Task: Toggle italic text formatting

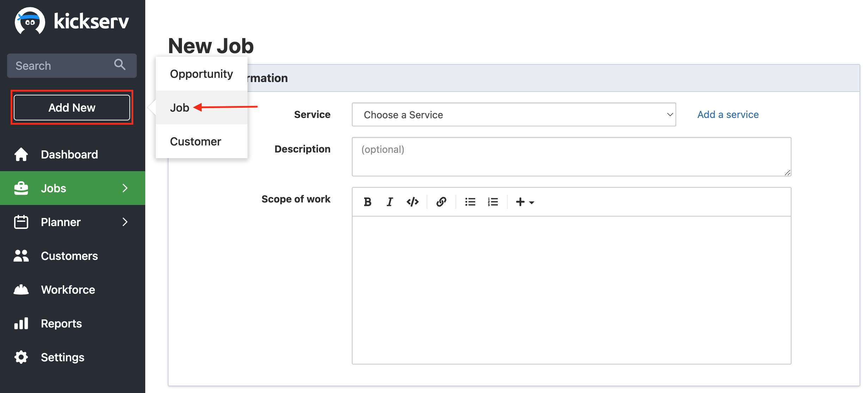Action: click(390, 202)
